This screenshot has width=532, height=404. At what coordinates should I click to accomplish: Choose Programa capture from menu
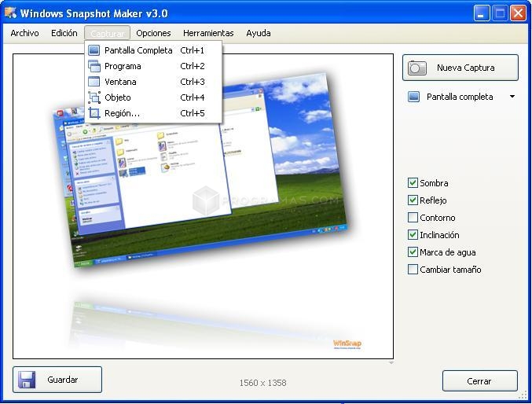click(153, 66)
